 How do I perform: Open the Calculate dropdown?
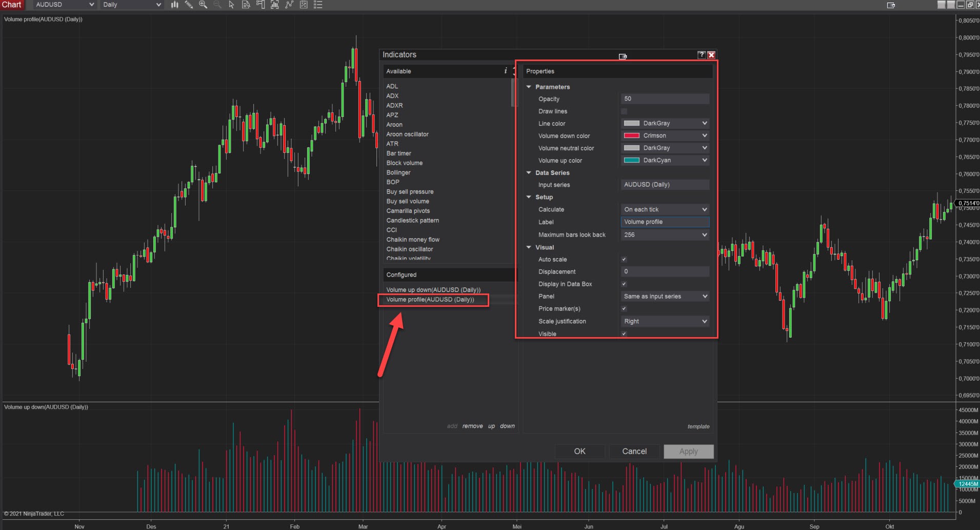pyautogui.click(x=665, y=210)
